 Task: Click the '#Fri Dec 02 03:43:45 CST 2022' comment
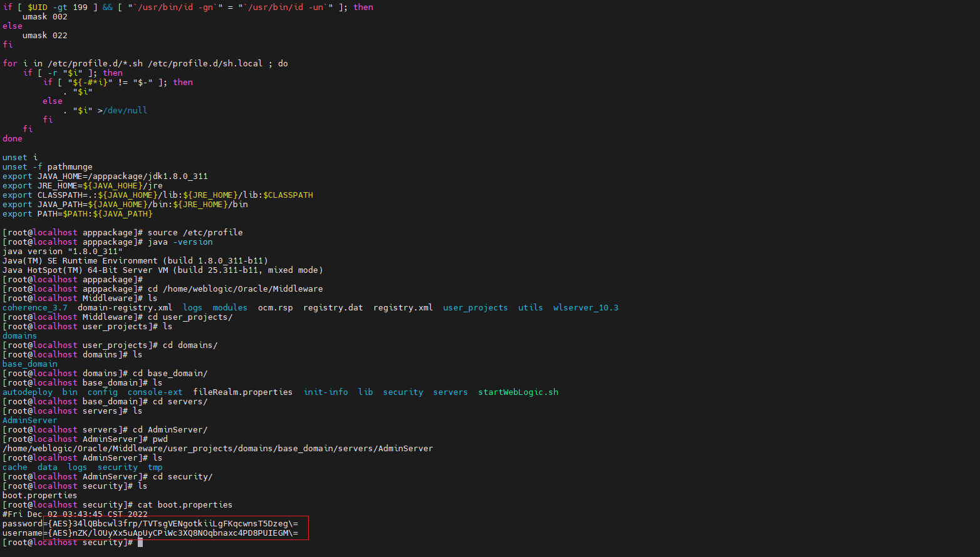coord(75,514)
